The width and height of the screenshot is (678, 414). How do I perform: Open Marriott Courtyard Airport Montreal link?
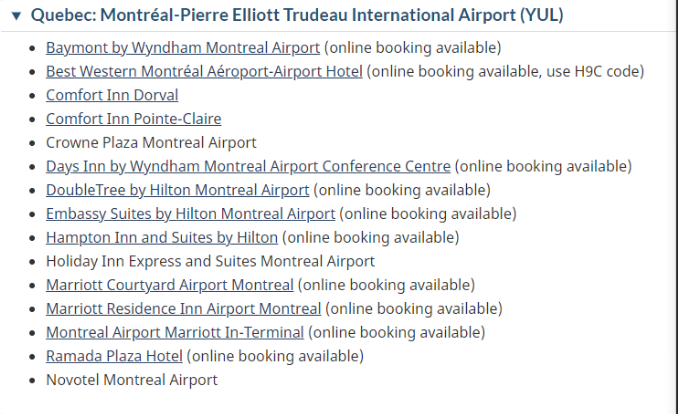(x=169, y=285)
